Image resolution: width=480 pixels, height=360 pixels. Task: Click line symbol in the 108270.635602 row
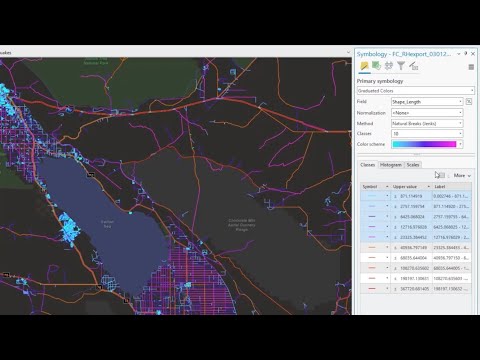pyautogui.click(x=372, y=268)
